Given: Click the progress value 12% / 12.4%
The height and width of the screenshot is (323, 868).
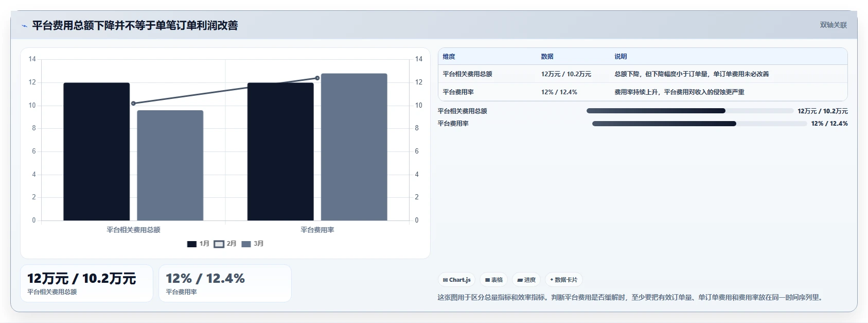Looking at the screenshot, I should [829, 124].
